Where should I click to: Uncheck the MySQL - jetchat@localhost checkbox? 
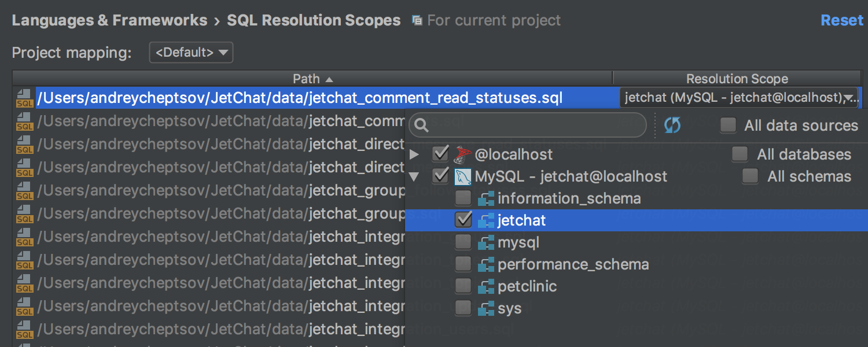pos(441,176)
